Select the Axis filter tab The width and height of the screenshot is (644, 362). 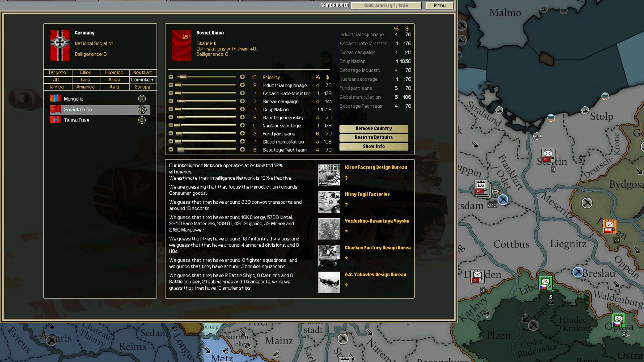[86, 79]
